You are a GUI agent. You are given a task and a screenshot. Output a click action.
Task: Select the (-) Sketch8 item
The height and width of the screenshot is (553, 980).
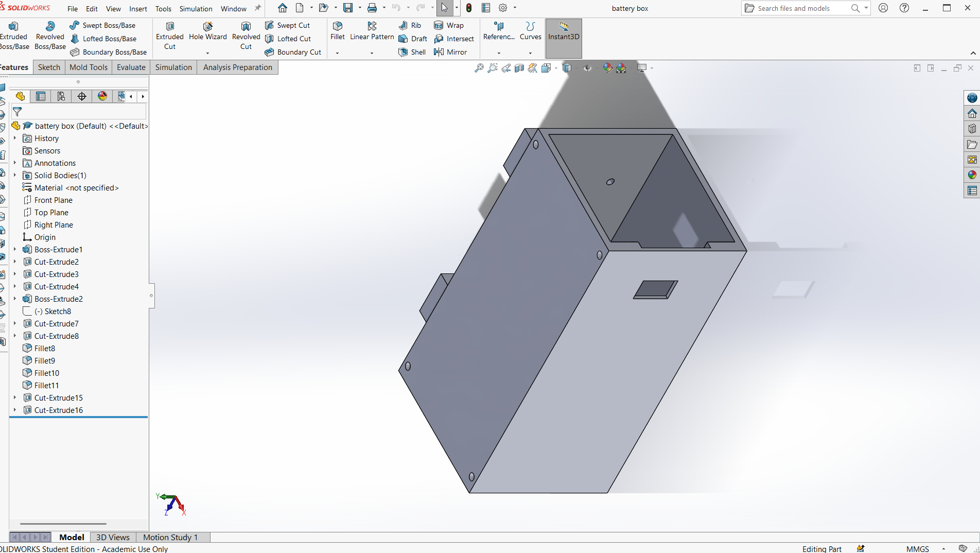47,311
